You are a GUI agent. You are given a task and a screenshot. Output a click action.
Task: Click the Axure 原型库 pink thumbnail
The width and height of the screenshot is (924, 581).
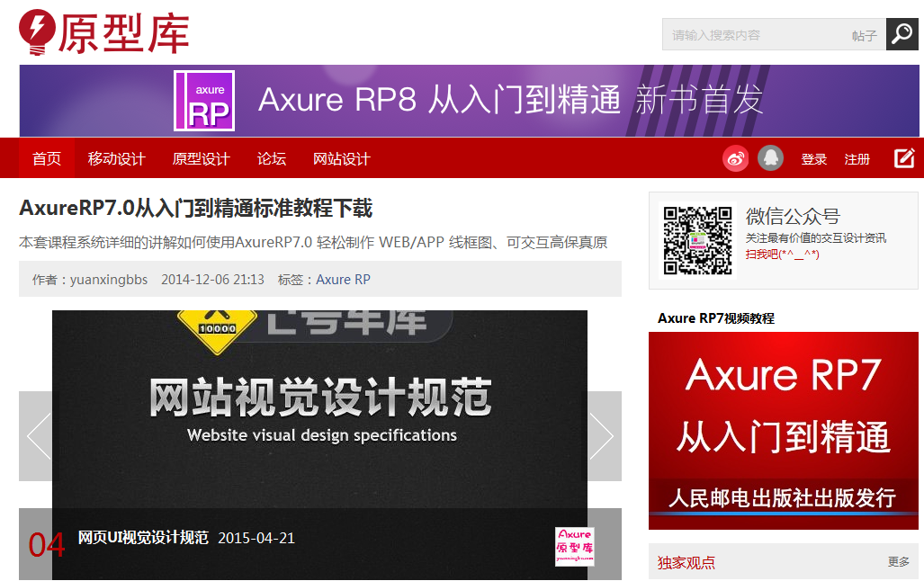coord(575,546)
